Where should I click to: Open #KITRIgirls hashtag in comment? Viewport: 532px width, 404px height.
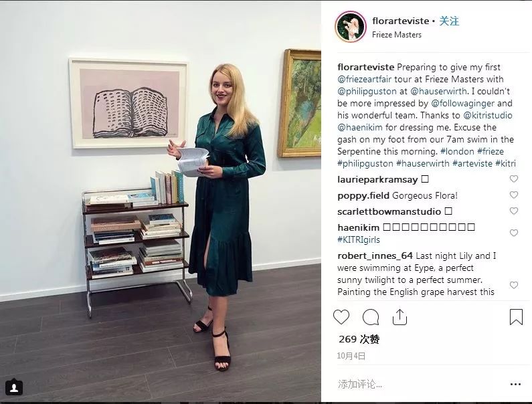(359, 240)
